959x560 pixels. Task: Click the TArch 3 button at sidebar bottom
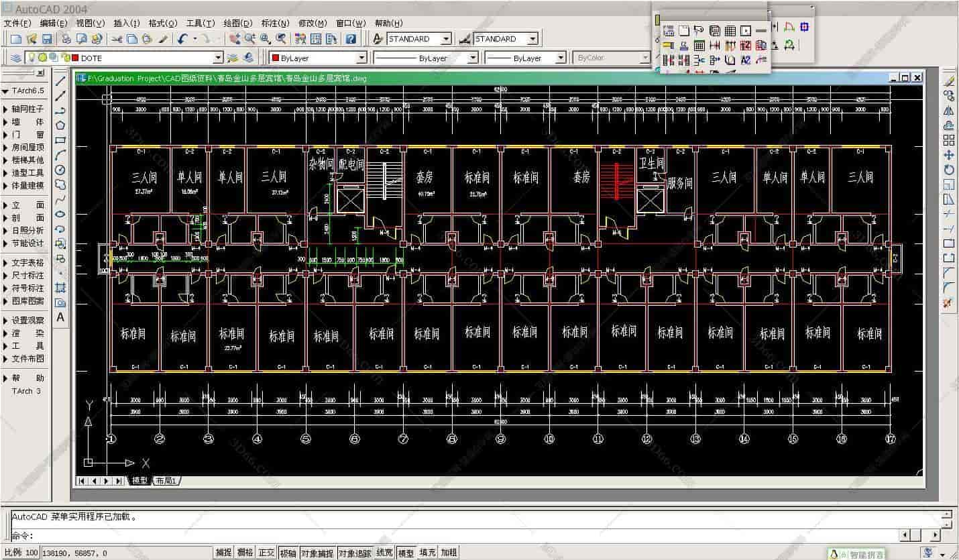pos(25,391)
